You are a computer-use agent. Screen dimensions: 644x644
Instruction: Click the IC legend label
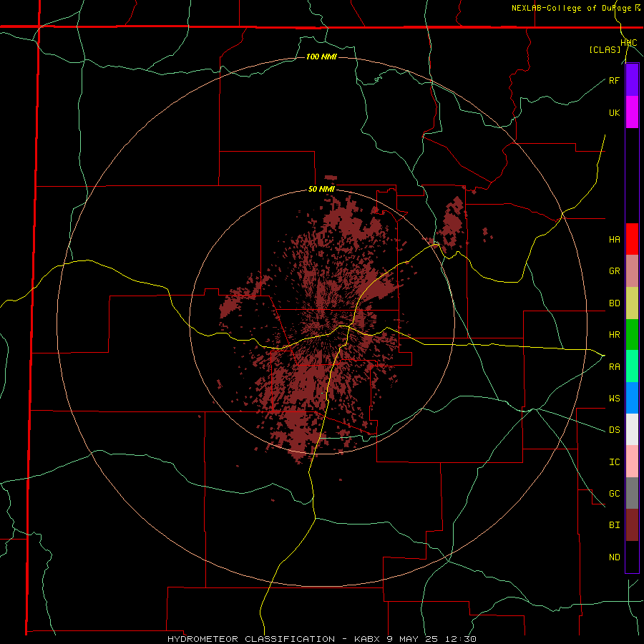[x=614, y=462]
